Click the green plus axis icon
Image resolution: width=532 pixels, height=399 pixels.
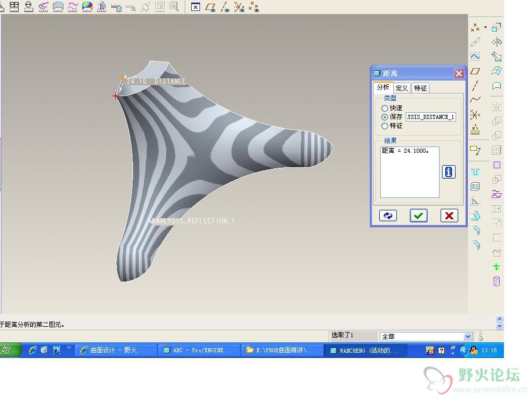496,267
